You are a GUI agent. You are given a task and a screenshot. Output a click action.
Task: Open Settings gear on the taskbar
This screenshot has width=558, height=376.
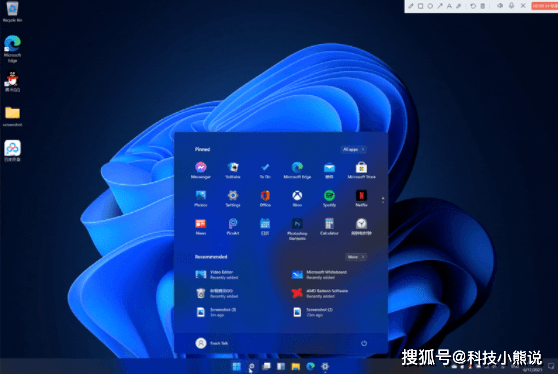(325, 366)
